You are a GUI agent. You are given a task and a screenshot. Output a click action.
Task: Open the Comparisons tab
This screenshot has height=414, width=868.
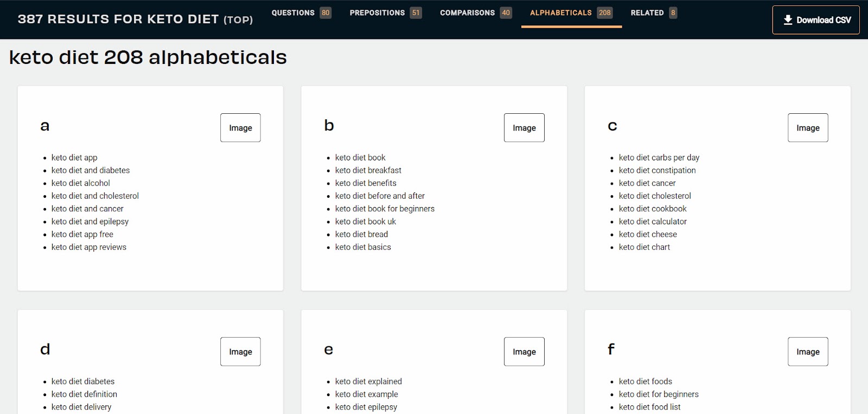(x=476, y=12)
